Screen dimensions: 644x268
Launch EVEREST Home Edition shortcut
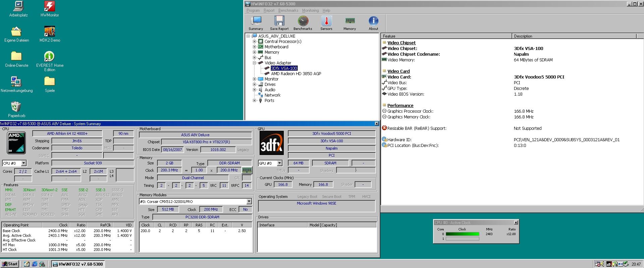point(50,61)
